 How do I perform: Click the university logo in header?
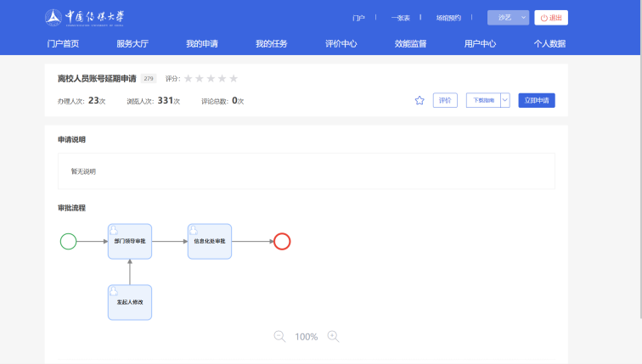coord(84,18)
